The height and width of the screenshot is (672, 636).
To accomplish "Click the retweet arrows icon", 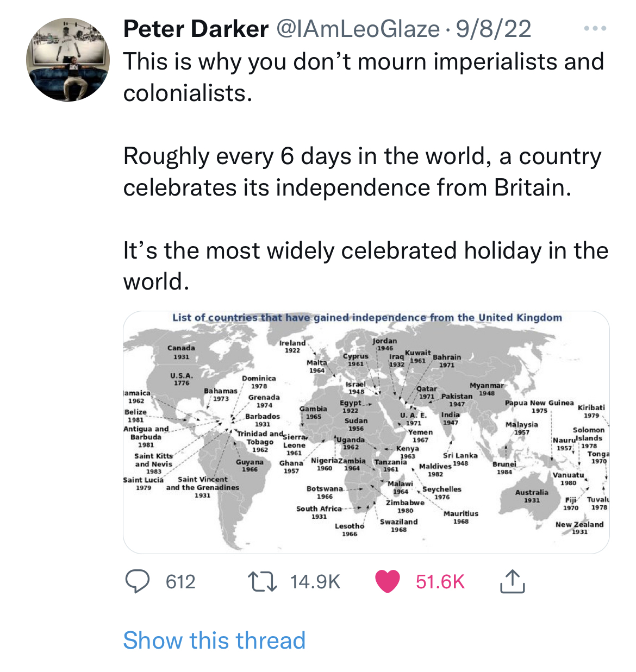I will tap(263, 581).
